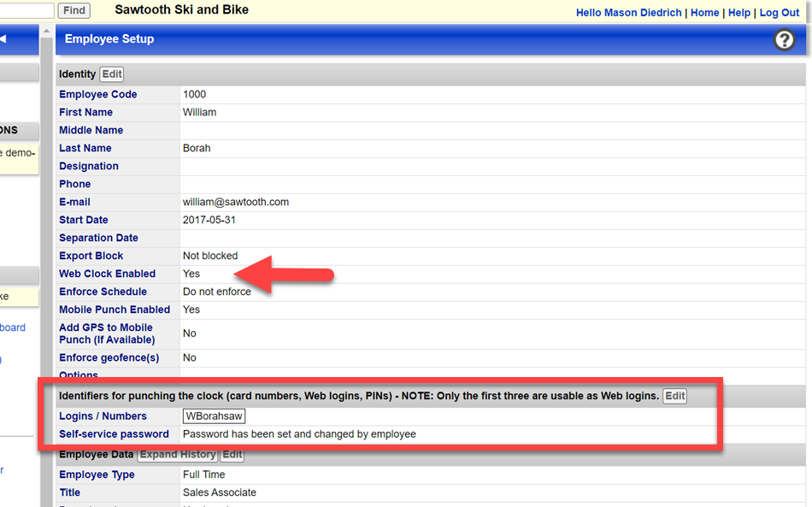
Task: Click the Employee Code value 1000
Action: (194, 94)
